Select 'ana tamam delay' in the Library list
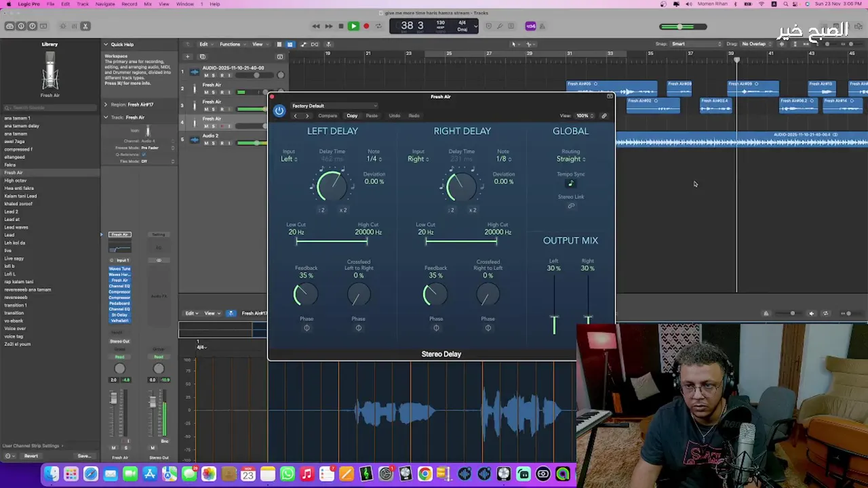This screenshot has height=488, width=868. pos(22,126)
